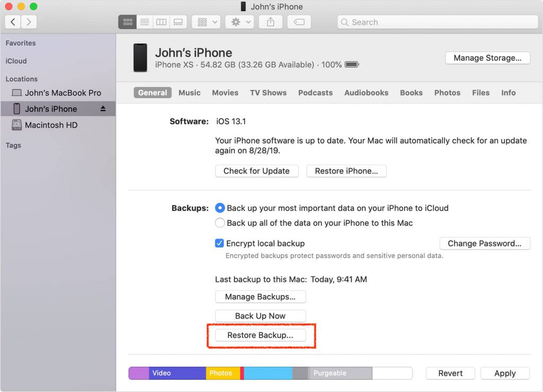The height and width of the screenshot is (392, 543).
Task: Click the Purgeable storage bar segment
Action: coord(340,373)
